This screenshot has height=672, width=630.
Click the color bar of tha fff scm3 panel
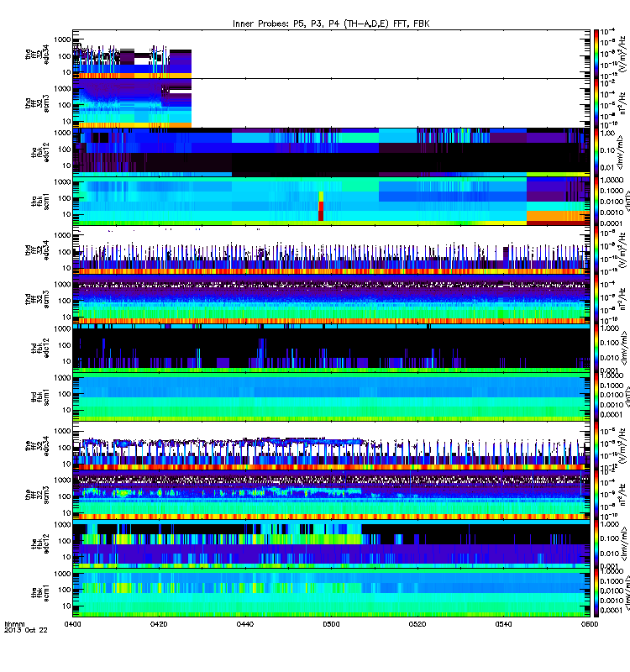[596, 103]
